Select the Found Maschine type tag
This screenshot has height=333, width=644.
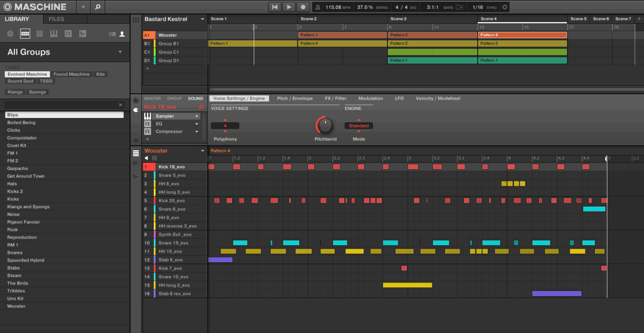tap(72, 74)
